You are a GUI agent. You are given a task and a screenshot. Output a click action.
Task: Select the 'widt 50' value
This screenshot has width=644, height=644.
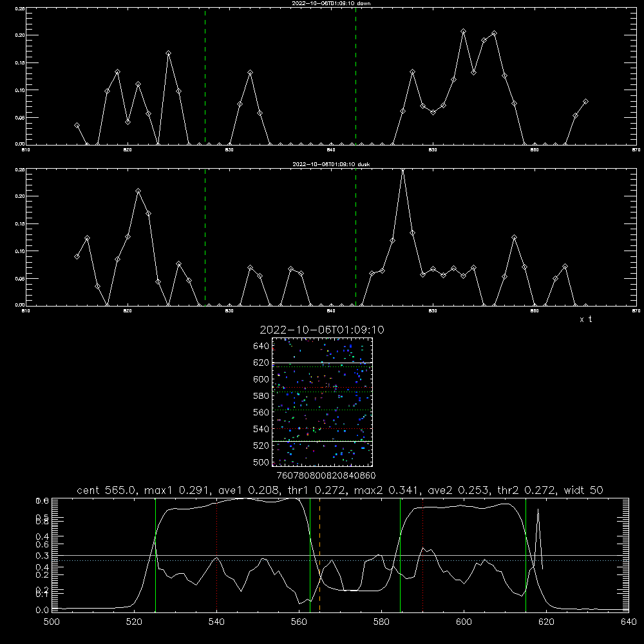[583, 490]
